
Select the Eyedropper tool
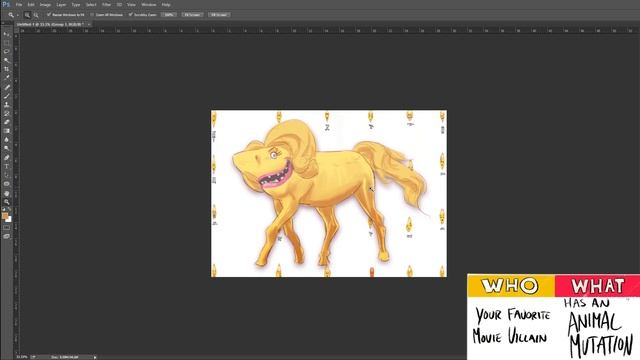pos(6,78)
